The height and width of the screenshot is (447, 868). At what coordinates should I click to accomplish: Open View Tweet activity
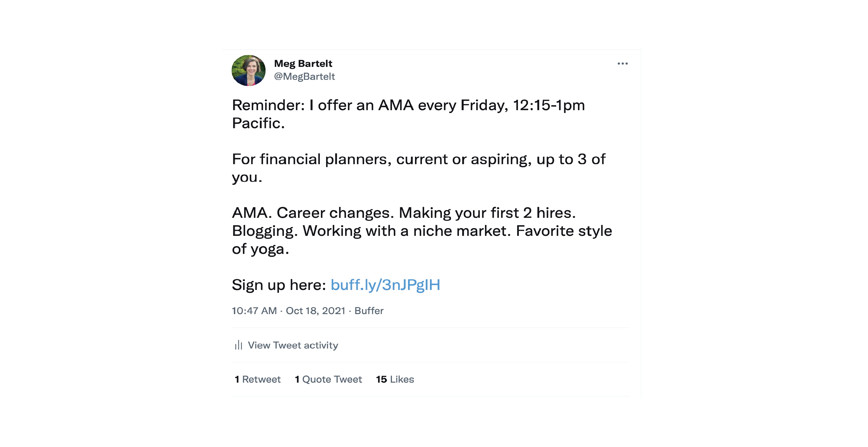[293, 345]
